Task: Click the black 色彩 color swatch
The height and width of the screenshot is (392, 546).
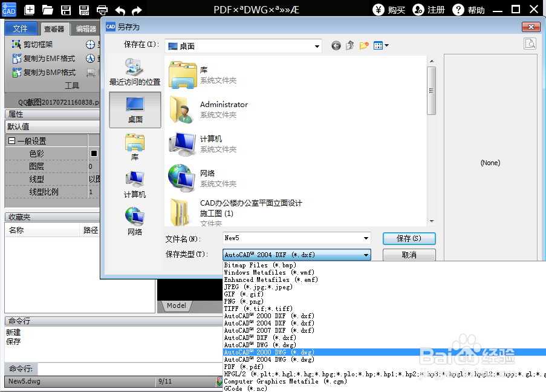Action: tap(94, 153)
